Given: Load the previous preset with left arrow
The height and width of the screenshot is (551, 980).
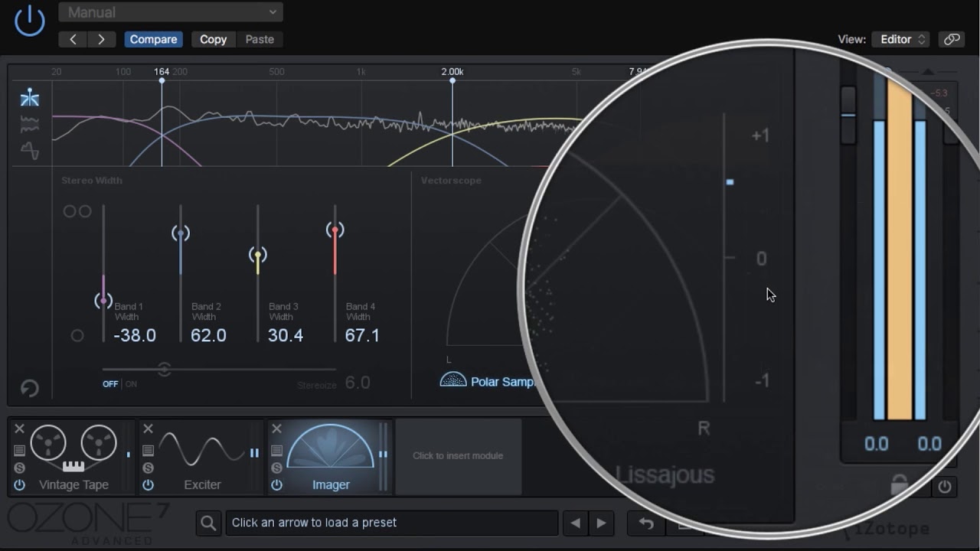Looking at the screenshot, I should [x=575, y=523].
